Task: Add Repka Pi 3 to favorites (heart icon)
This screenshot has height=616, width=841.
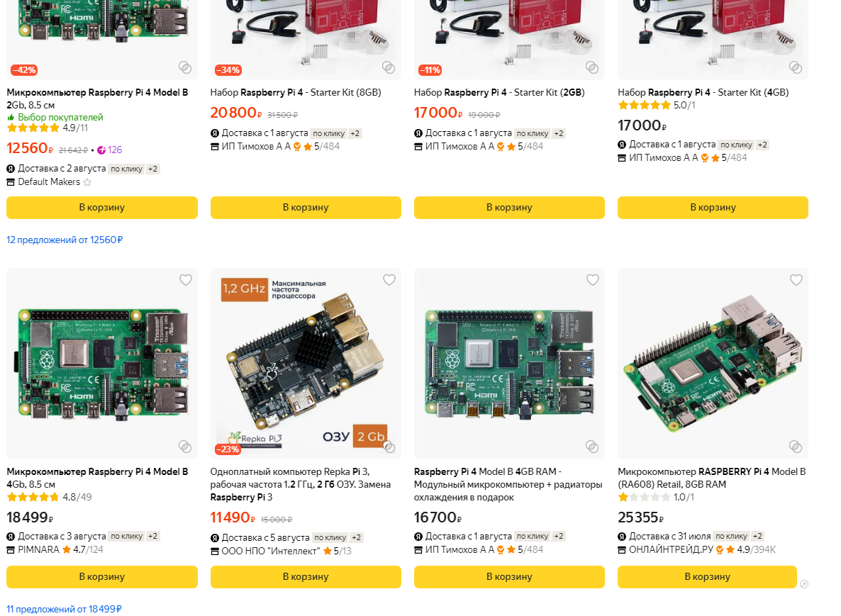Action: (x=389, y=280)
